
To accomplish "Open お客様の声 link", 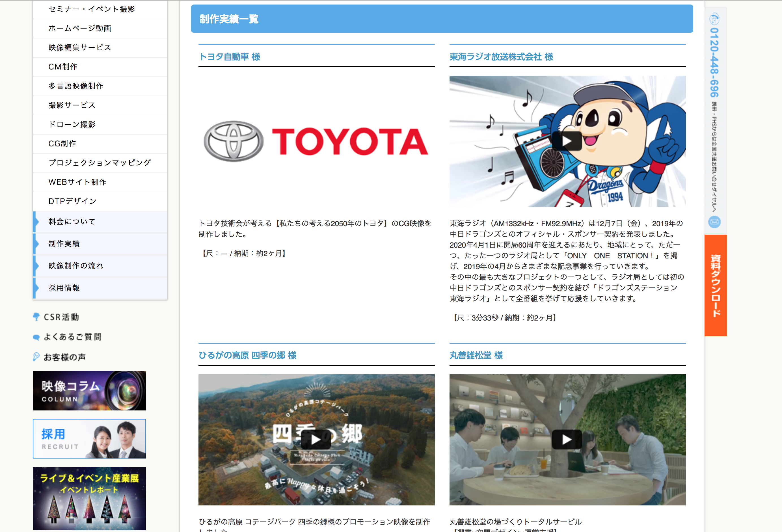I will pyautogui.click(x=64, y=357).
